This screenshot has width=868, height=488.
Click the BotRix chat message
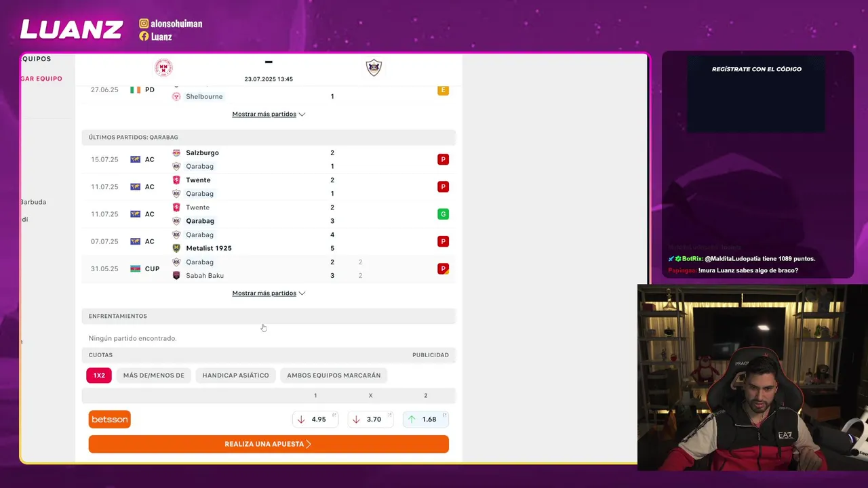click(742, 259)
